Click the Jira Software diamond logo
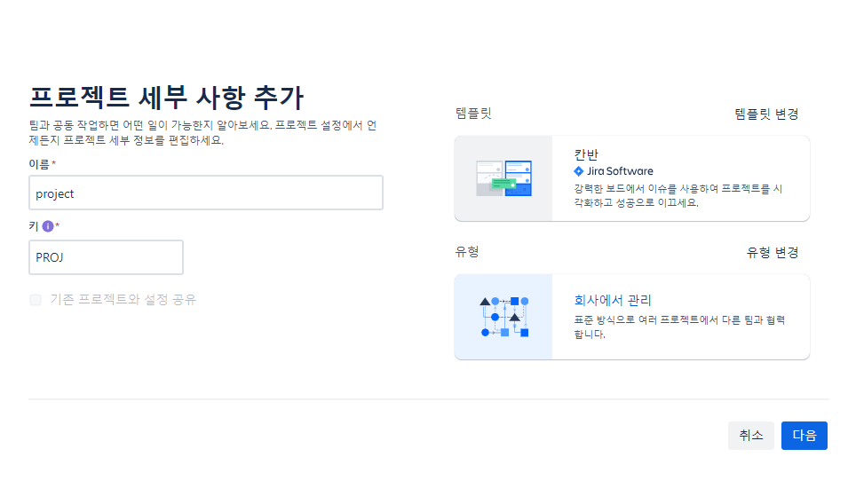This screenshot has width=856, height=504. pos(579,171)
